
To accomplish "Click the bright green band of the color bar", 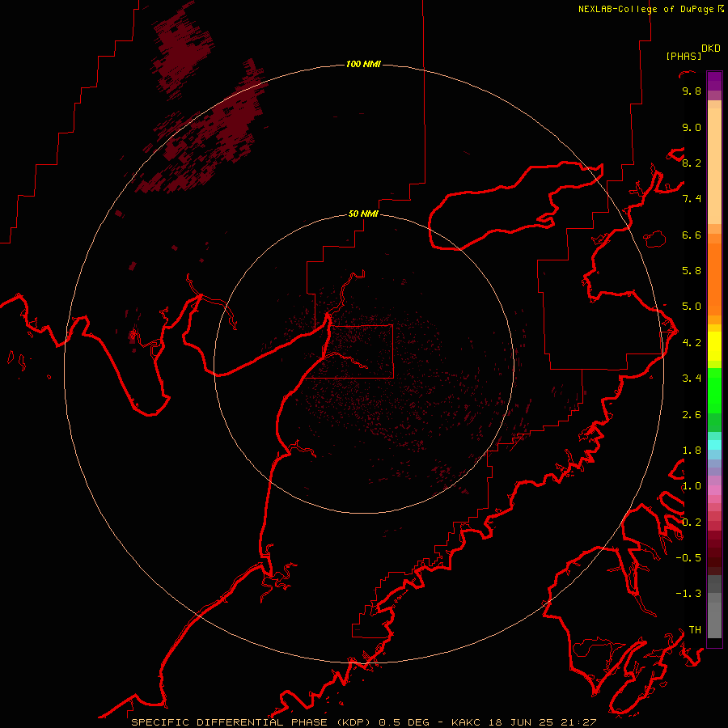I will (714, 391).
